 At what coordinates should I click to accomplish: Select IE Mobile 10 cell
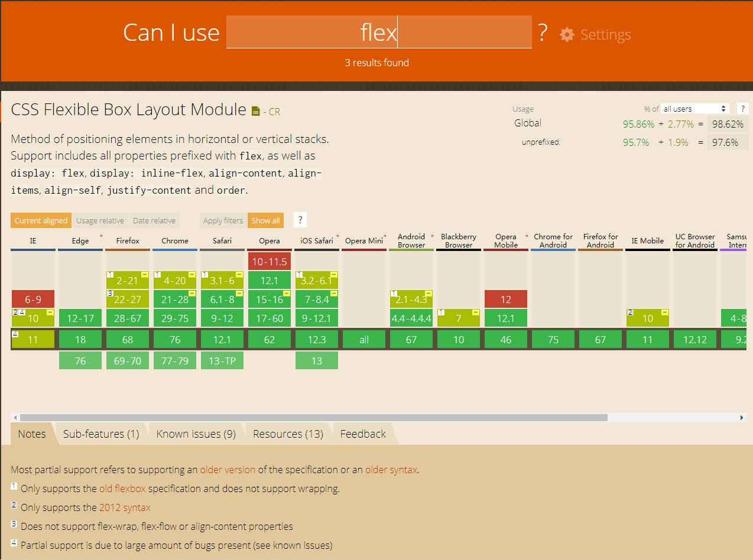648,318
